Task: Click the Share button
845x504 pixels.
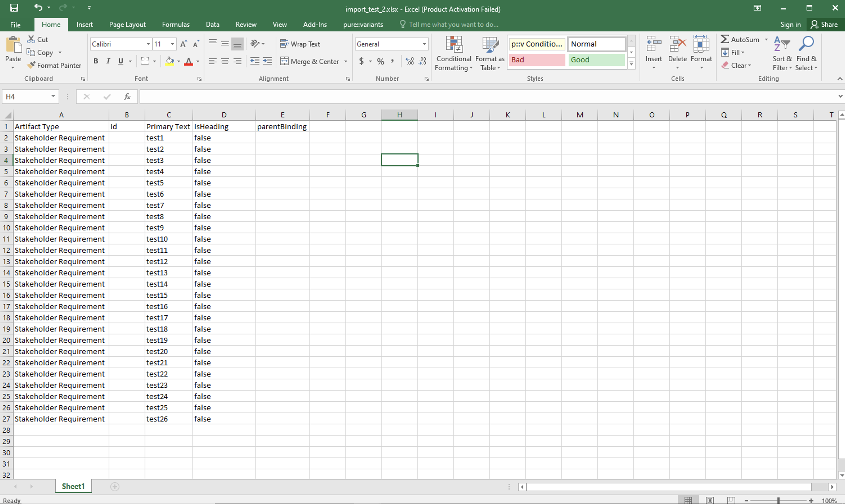Action: pyautogui.click(x=824, y=24)
